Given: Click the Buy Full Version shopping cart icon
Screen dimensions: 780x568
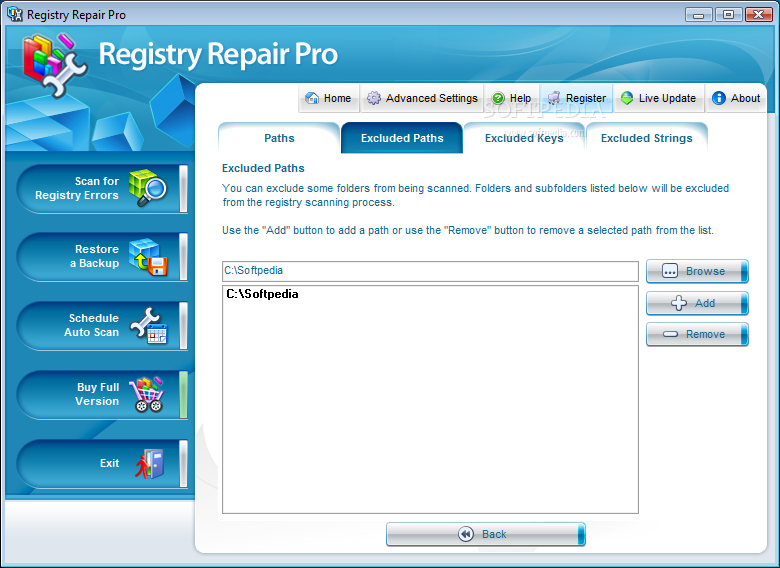Looking at the screenshot, I should point(146,394).
